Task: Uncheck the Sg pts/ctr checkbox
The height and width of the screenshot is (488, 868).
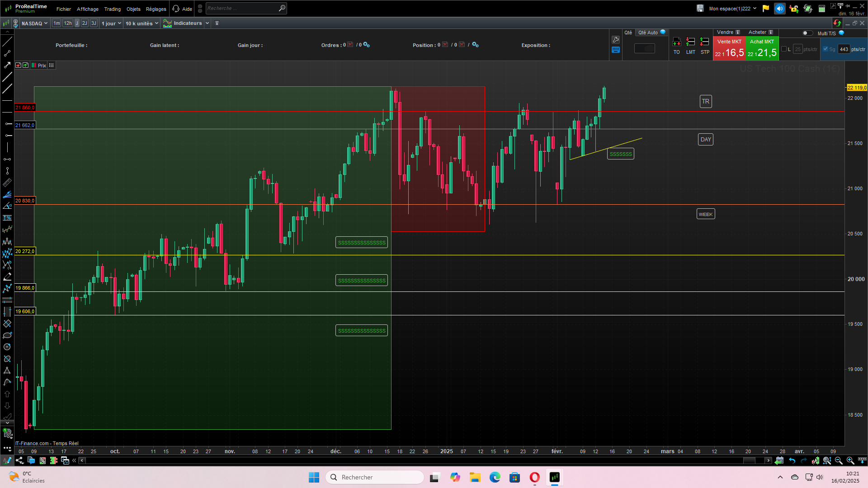Action: pyautogui.click(x=826, y=49)
